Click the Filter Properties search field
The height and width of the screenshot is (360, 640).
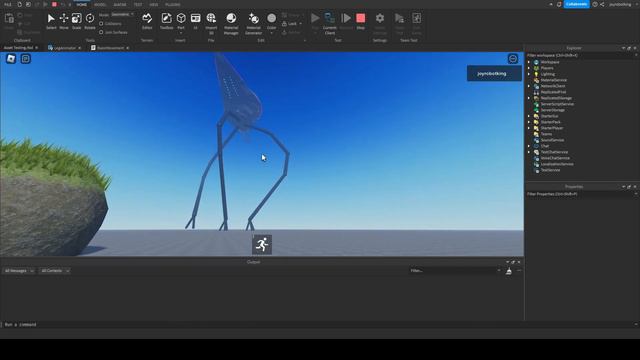(580, 194)
